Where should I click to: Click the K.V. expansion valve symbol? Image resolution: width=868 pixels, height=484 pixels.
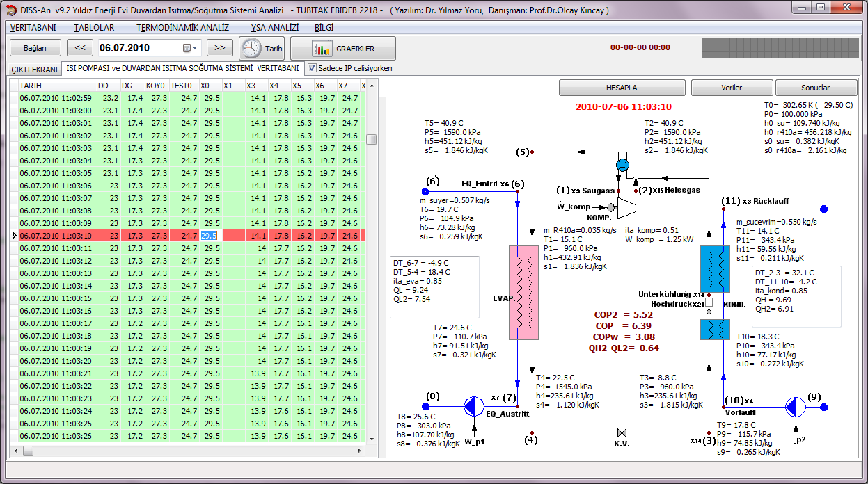pyautogui.click(x=622, y=432)
